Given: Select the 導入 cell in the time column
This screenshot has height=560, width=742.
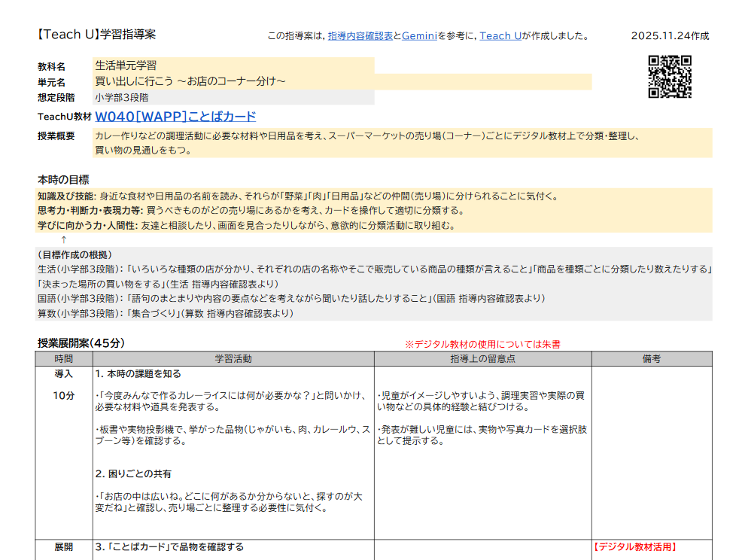Looking at the screenshot, I should 64,374.
